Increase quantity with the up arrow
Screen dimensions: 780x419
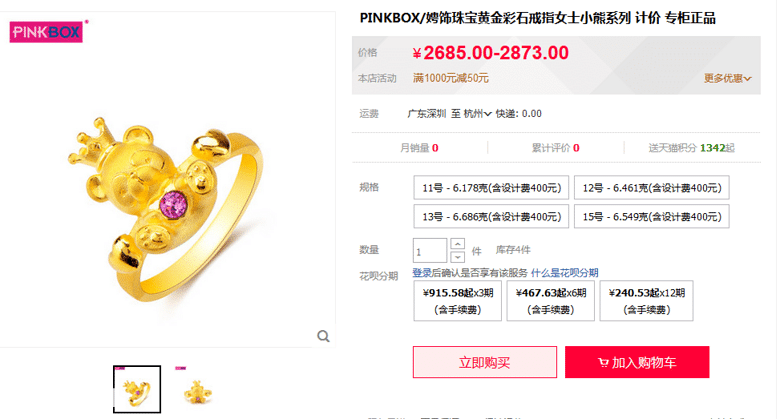tap(458, 244)
